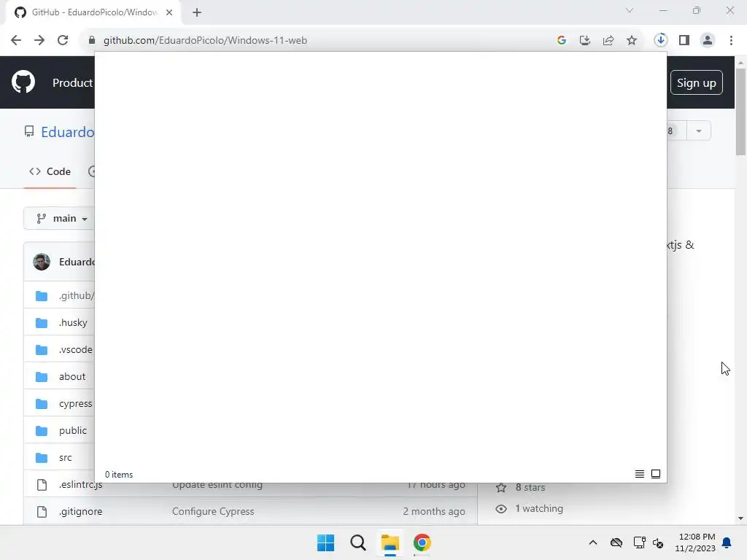This screenshot has height=560, width=747.
Task: Open the .gitignore file
Action: point(80,511)
